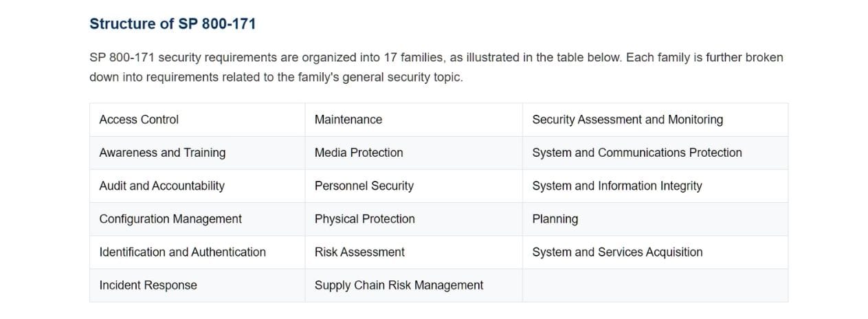Click the empty last table cell

coord(655,285)
